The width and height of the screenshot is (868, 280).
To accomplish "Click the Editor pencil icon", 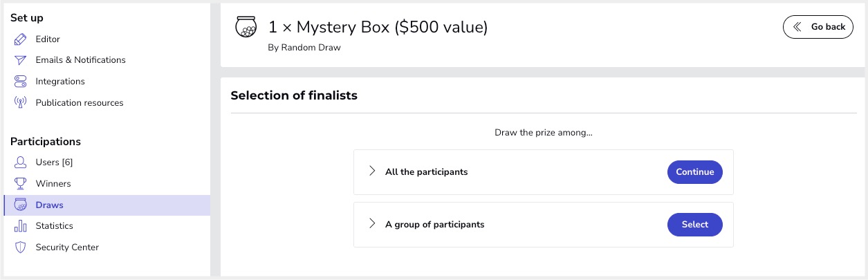I will [21, 39].
